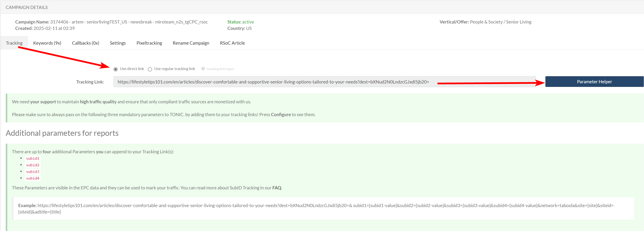Image resolution: width=644 pixels, height=231 pixels.
Task: Click inside the Tracking Link field
Action: [325, 82]
